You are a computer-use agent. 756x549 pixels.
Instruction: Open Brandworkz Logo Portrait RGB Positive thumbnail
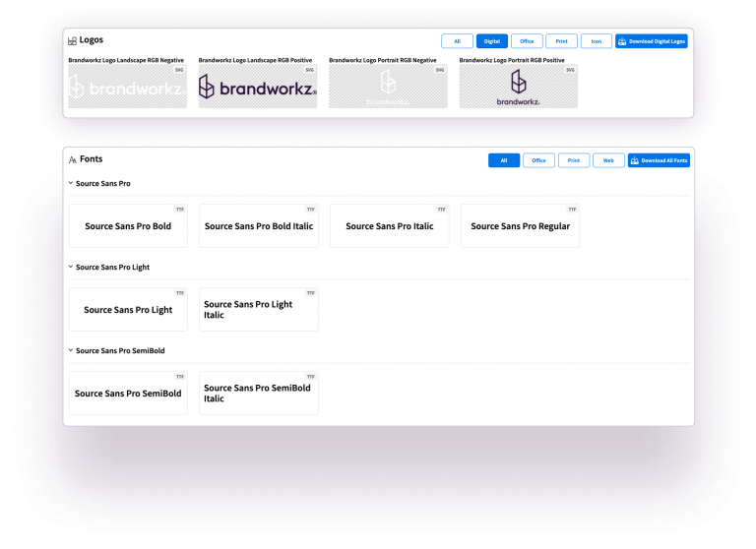(519, 87)
